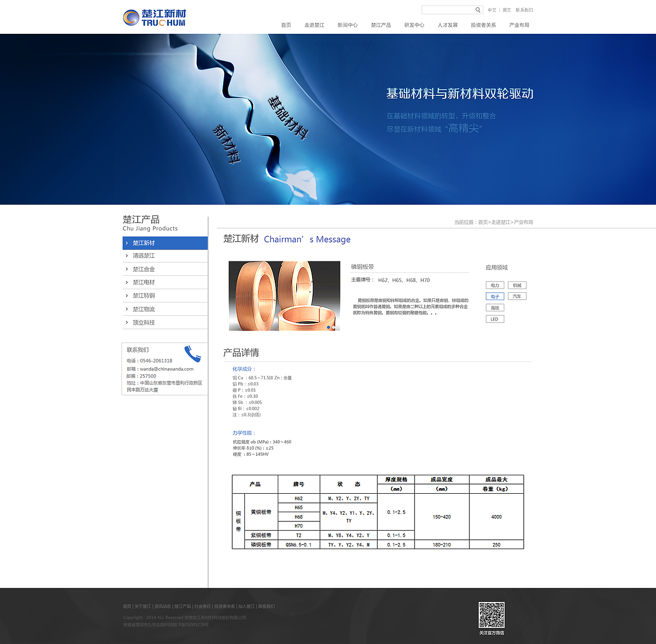This screenshot has width=656, height=644.
Task: Click the search magnifier icon
Action: 478,10
